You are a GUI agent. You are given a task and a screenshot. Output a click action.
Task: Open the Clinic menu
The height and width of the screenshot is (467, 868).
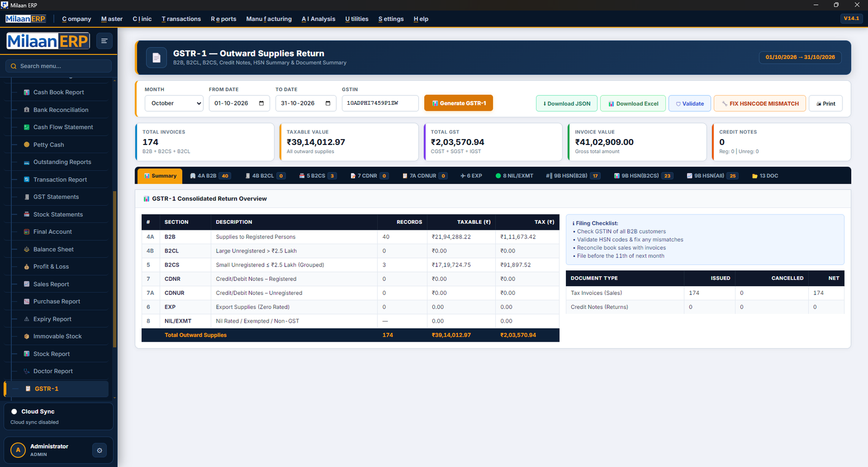(142, 19)
